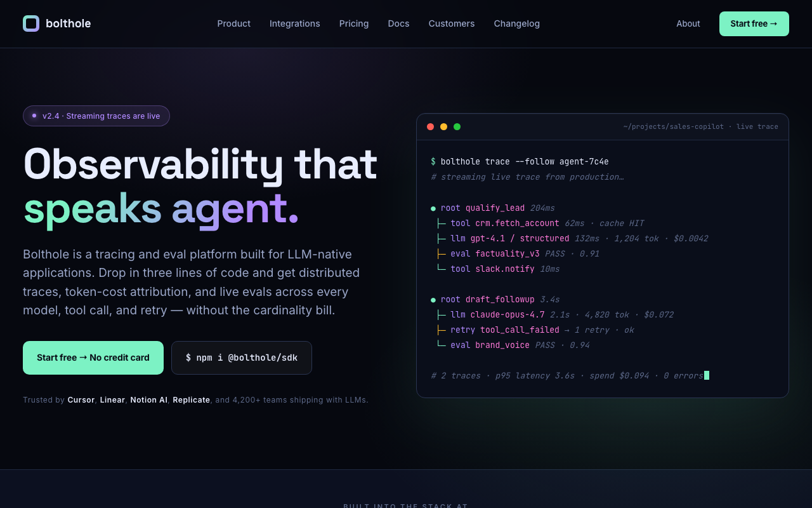Screen dimensions: 812x508
Task: Click the Cursor customer name
Action: click(81, 400)
